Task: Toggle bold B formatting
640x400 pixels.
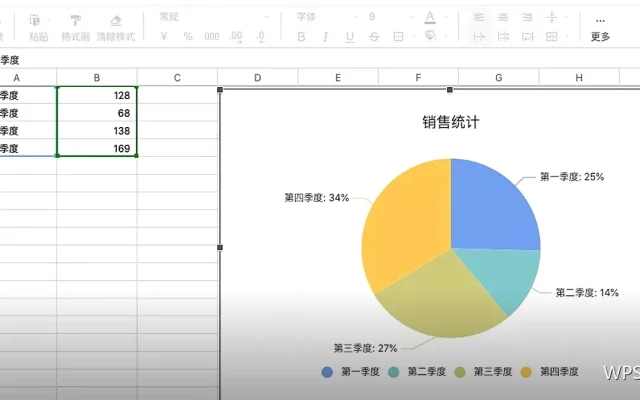Action: pos(301,37)
